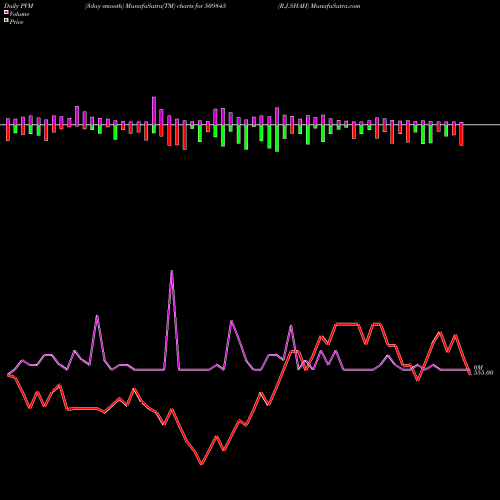Viewport: 500px width, 500px height.
Task: Click the Volume legend color swatch
Action: (6, 12)
